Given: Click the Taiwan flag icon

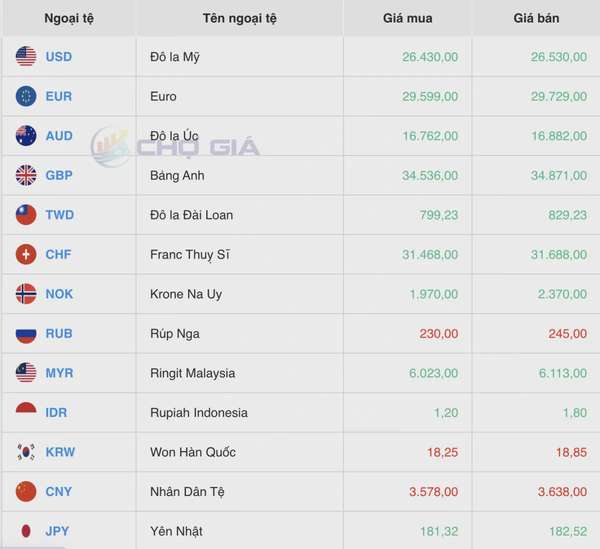Looking at the screenshot, I should [26, 215].
